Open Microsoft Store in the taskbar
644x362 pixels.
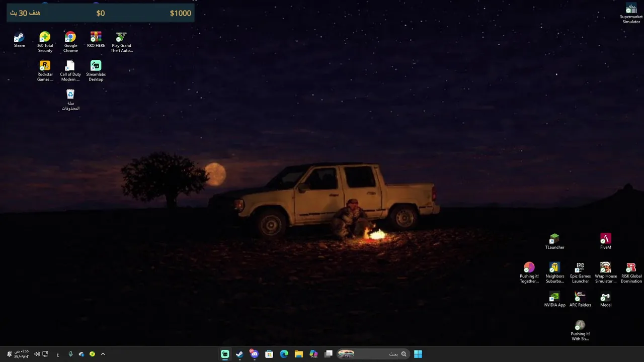[x=269, y=354]
